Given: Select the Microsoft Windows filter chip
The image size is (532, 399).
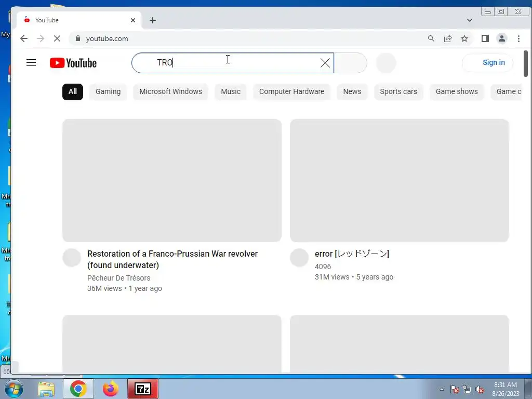Looking at the screenshot, I should pos(170,91).
